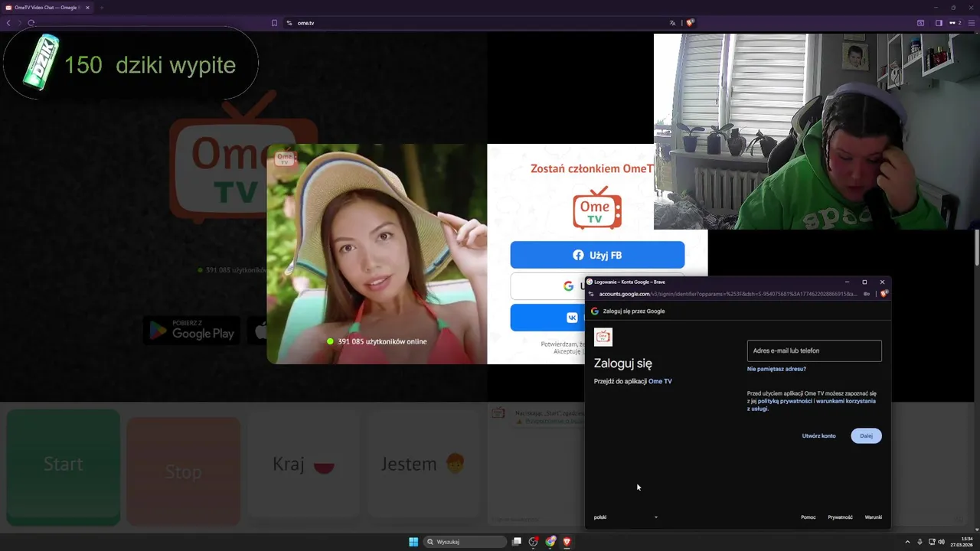This screenshot has height=551, width=980.
Task: Open the Windows Start menu
Action: [413, 542]
